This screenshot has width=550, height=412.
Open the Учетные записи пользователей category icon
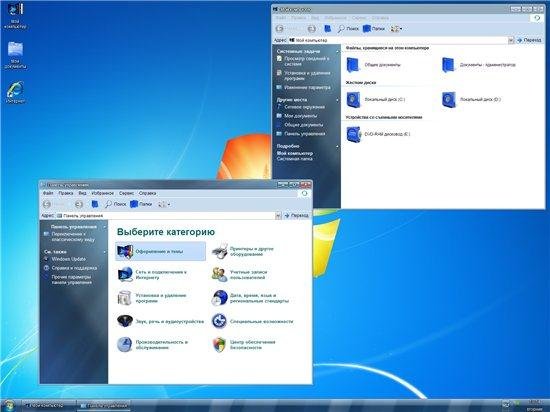pos(220,275)
